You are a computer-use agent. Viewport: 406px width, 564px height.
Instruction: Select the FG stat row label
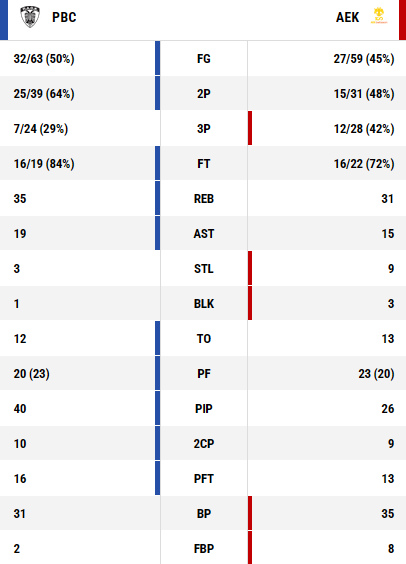click(x=204, y=59)
